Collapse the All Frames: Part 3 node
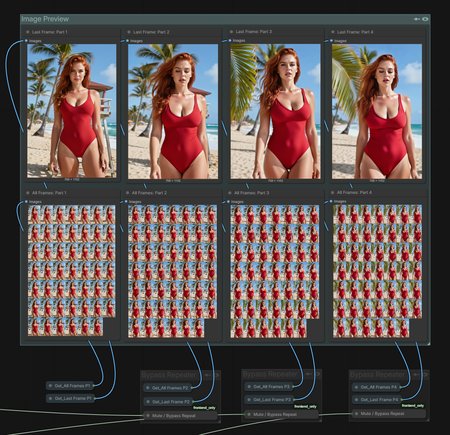The height and width of the screenshot is (435, 450). pyautogui.click(x=229, y=193)
